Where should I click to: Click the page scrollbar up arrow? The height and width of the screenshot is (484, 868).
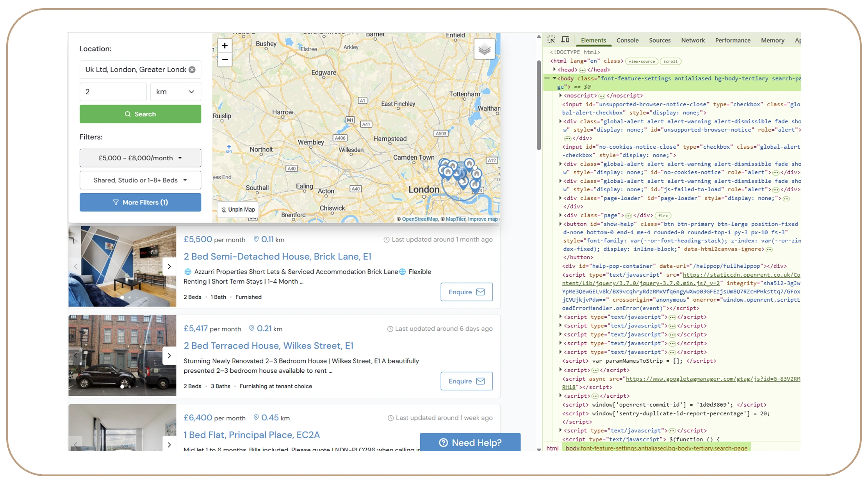(539, 37)
